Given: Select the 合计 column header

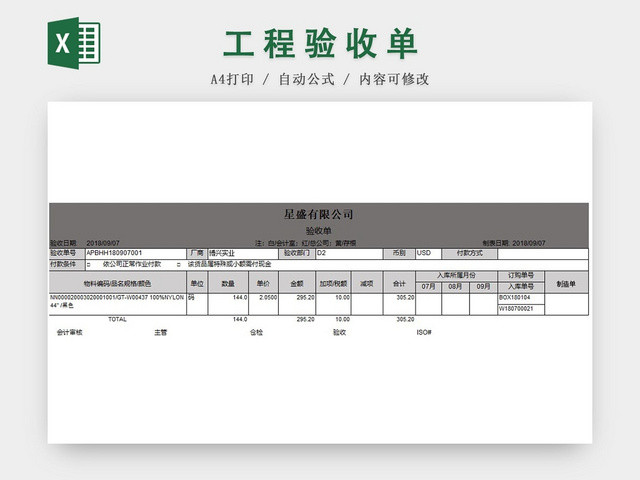Looking at the screenshot, I should click(399, 283).
